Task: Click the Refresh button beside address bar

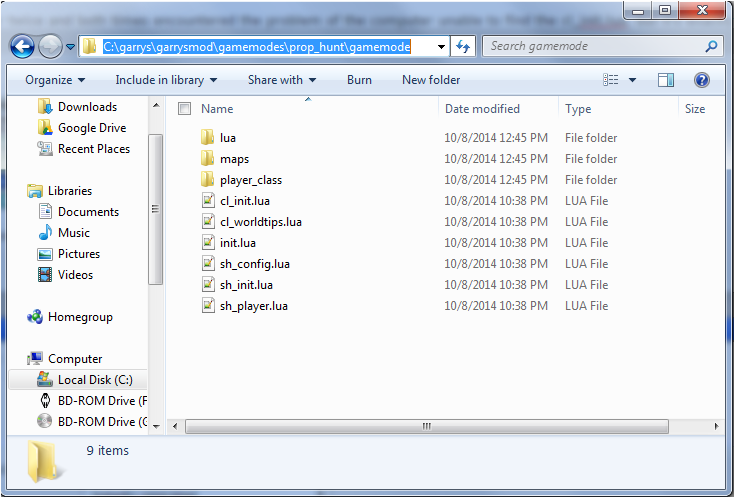Action: click(x=463, y=46)
